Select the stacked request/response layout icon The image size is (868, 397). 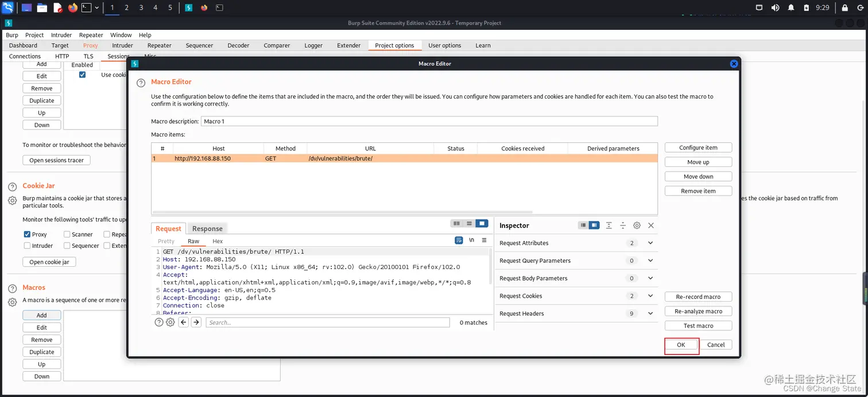469,223
